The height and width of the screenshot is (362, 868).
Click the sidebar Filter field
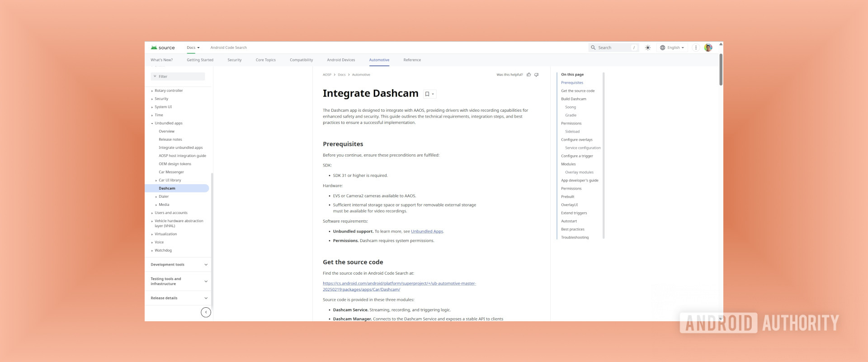click(178, 76)
